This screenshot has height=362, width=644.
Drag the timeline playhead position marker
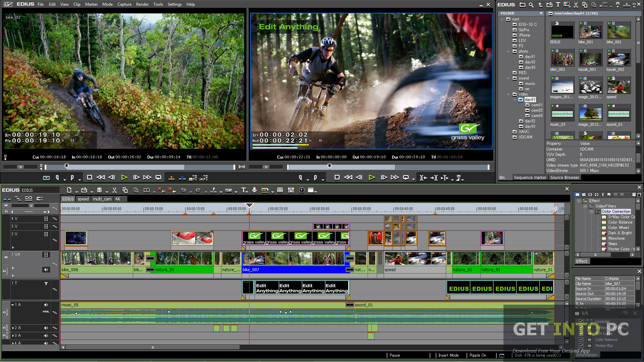pyautogui.click(x=250, y=206)
